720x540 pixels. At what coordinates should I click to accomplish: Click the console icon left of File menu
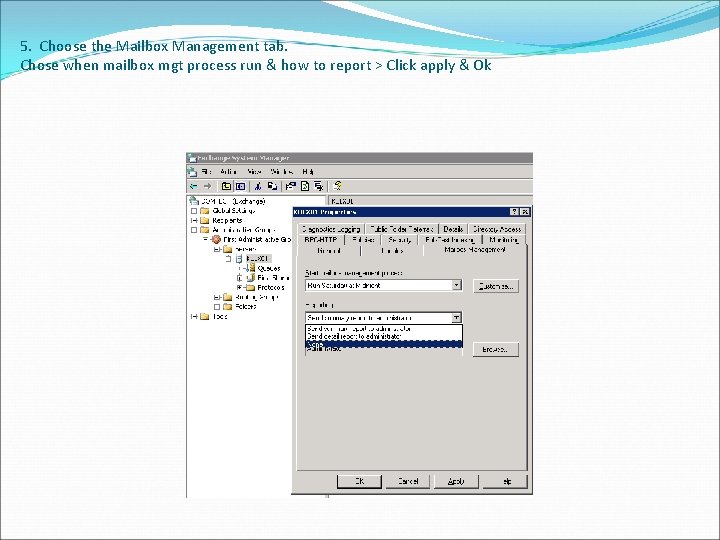192,172
